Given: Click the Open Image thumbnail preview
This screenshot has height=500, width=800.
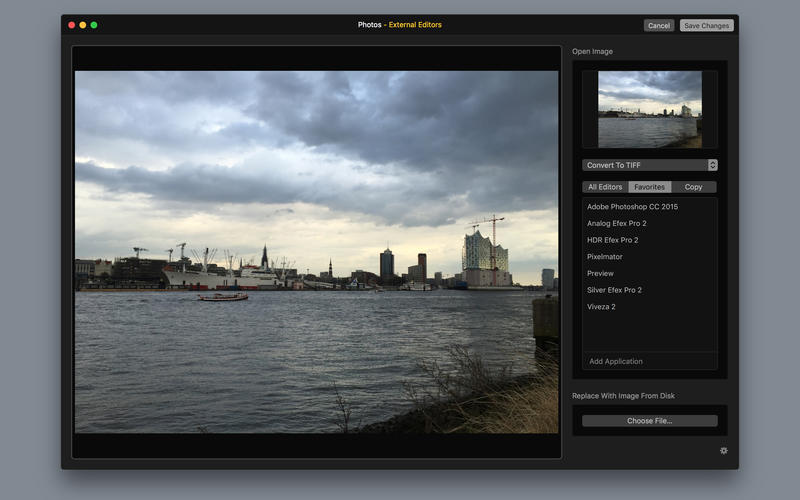Looking at the screenshot, I should point(649,109).
